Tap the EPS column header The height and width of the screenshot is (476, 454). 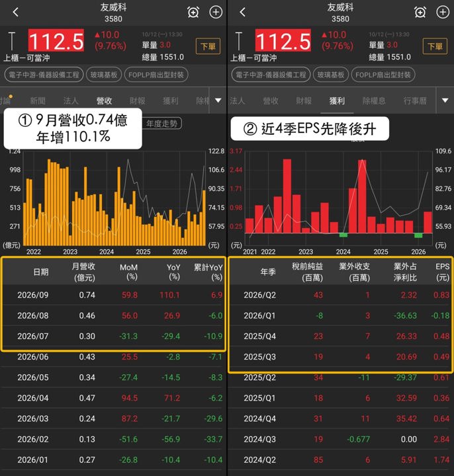pos(443,272)
